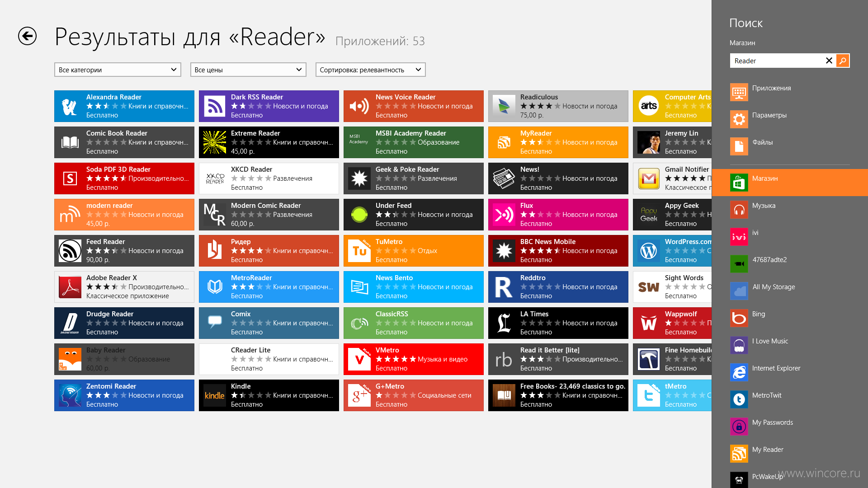
Task: Click the Kindle app icon
Action: point(215,395)
